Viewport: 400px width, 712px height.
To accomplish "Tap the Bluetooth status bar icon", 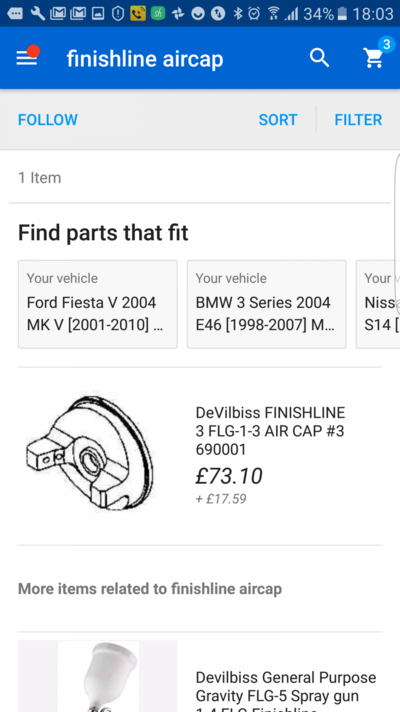I will click(238, 14).
